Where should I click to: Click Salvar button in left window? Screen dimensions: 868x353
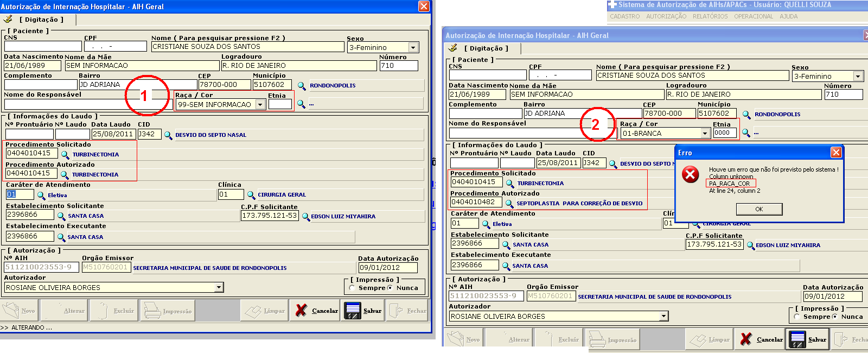[363, 311]
